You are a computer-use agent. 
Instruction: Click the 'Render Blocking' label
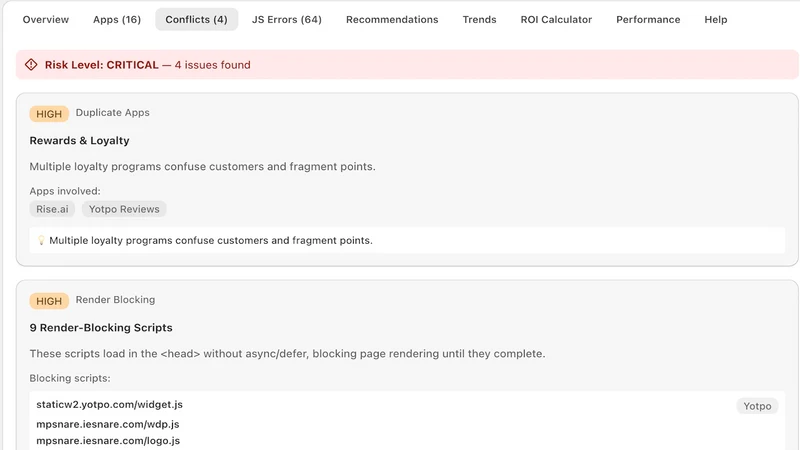pos(115,299)
